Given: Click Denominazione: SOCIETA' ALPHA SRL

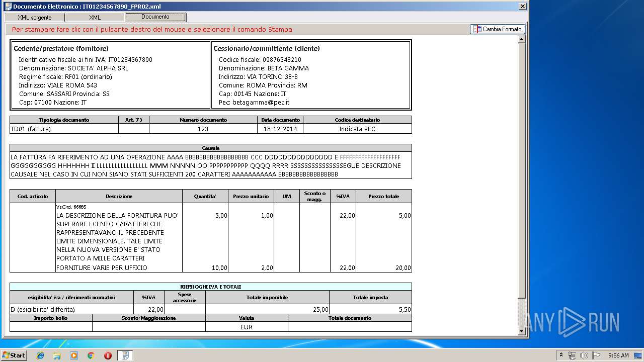Looking at the screenshot, I should click(73, 68).
